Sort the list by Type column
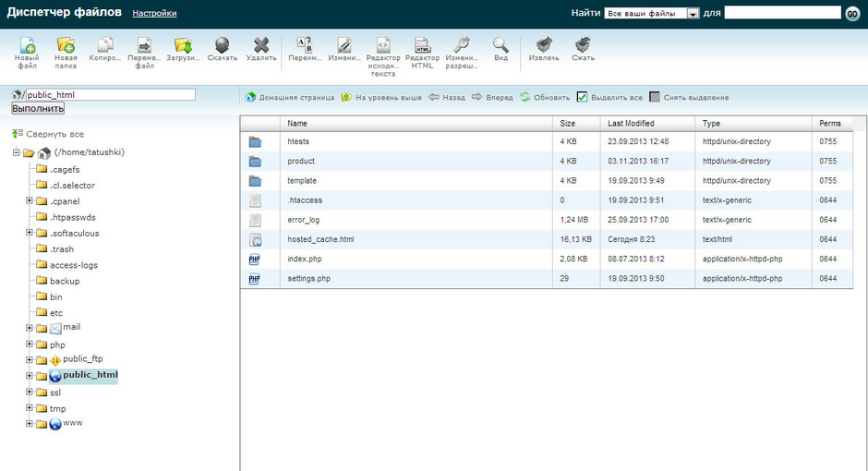This screenshot has height=471, width=868. coord(753,124)
